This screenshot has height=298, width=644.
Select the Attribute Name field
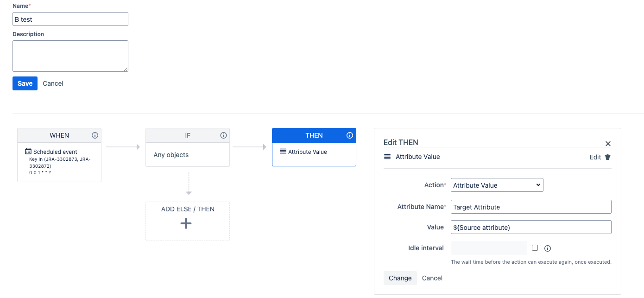[530, 207]
